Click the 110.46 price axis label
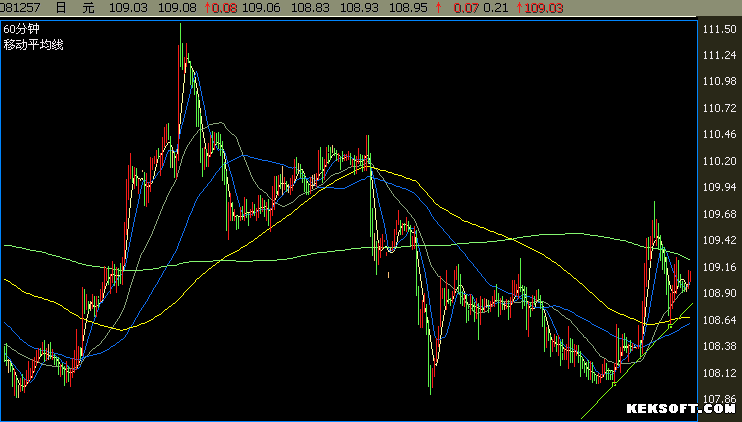This screenshot has height=422, width=742. click(x=719, y=134)
